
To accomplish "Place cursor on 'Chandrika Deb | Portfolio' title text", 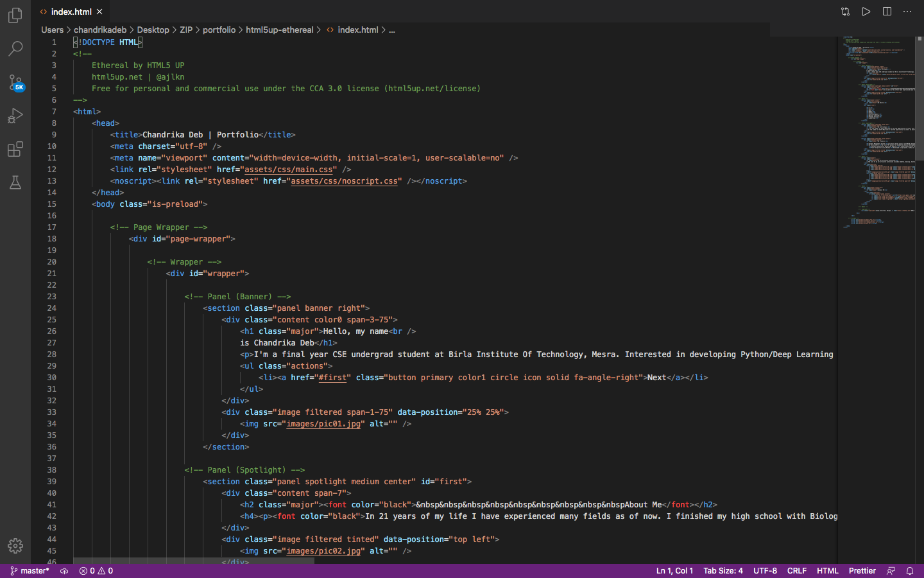I will (200, 135).
